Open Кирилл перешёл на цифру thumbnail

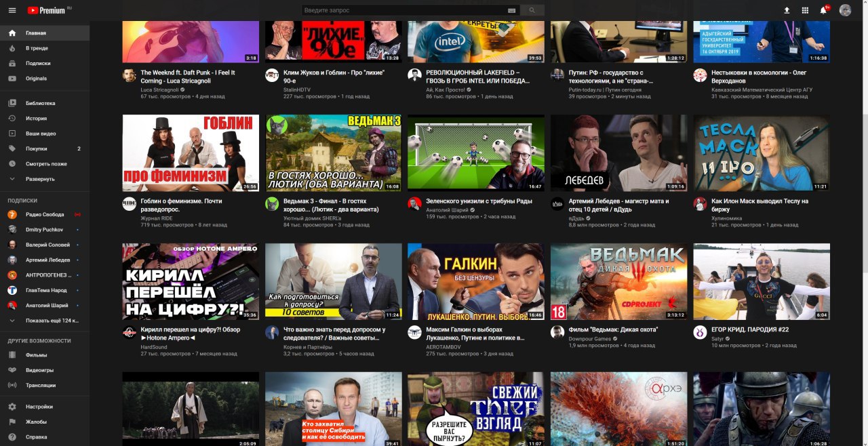pos(191,281)
